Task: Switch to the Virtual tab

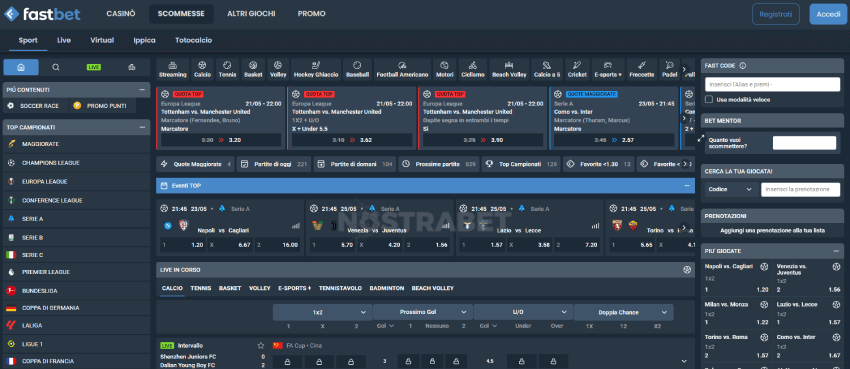Action: pos(102,40)
